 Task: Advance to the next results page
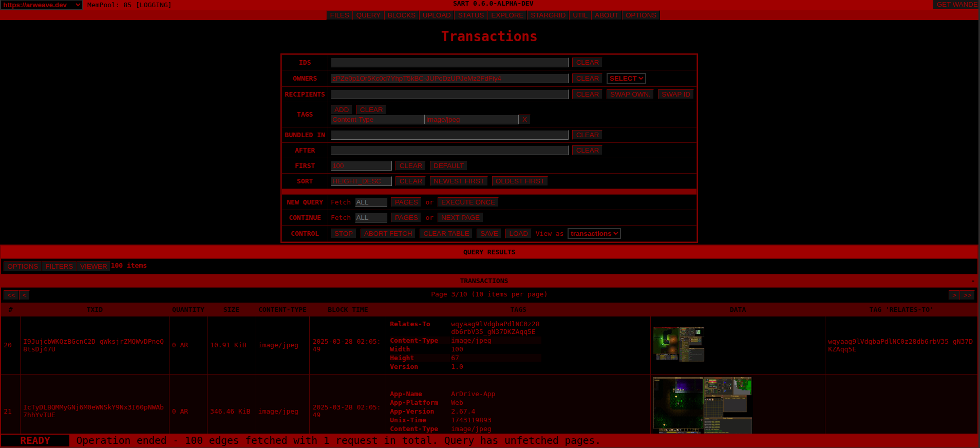pos(954,295)
